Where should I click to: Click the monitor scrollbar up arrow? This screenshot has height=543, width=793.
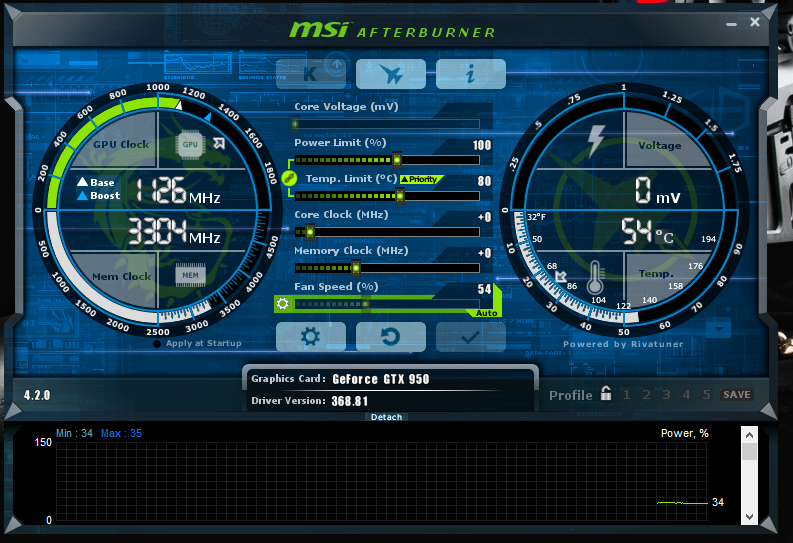click(x=750, y=435)
